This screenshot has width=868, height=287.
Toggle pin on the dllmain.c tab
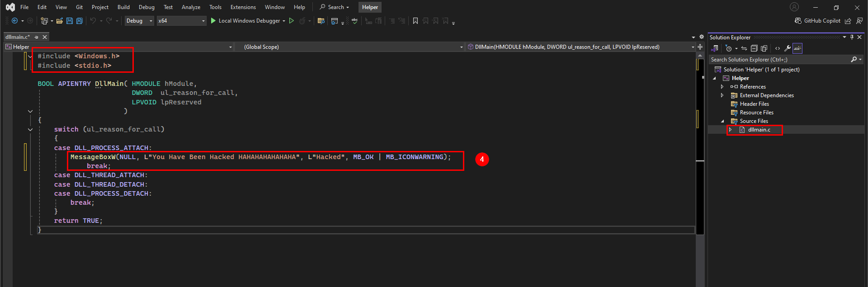(37, 37)
